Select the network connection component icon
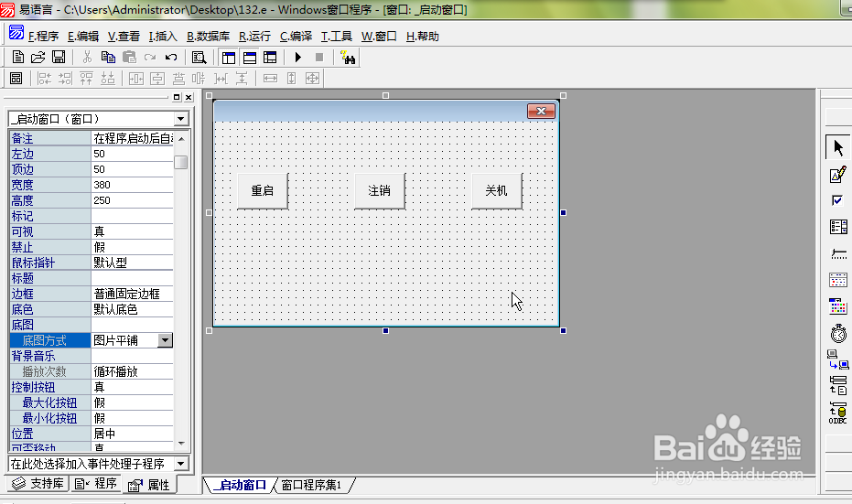 838,359
